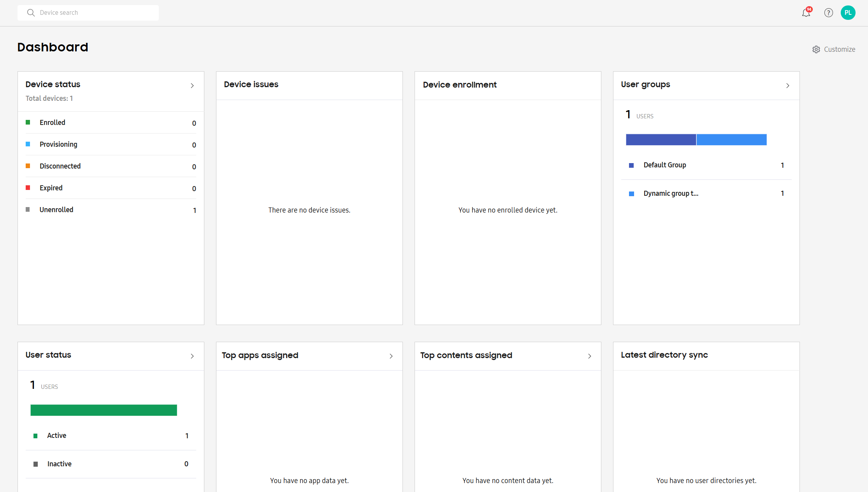This screenshot has height=492, width=868.
Task: Click the Dashboard heading
Action: click(53, 47)
